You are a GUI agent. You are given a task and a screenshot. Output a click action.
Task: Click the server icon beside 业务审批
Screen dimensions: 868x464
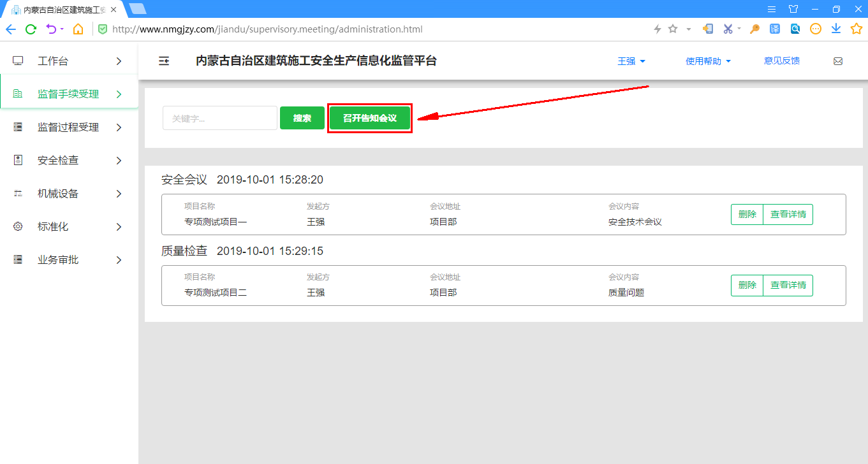coord(18,260)
